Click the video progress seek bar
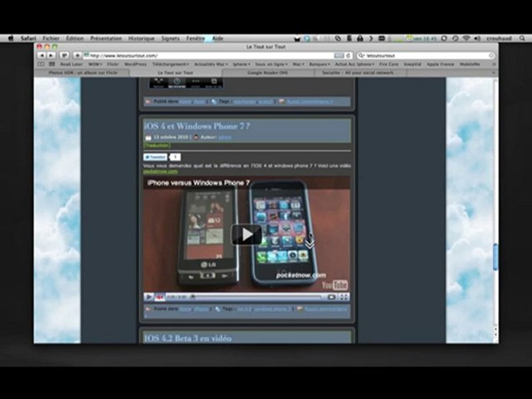This screenshot has height=399, width=532. point(258,297)
